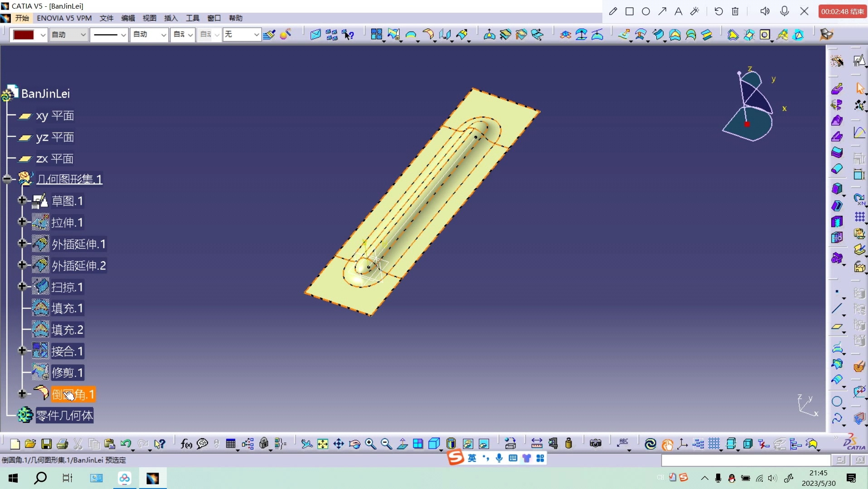The width and height of the screenshot is (868, 489).
Task: Select 填充.2 in the tree
Action: 68,330
